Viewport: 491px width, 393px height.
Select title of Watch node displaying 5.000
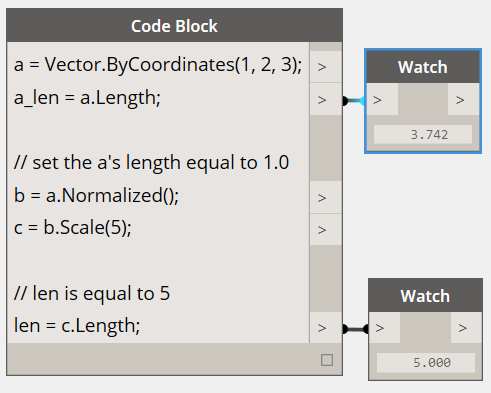(425, 296)
